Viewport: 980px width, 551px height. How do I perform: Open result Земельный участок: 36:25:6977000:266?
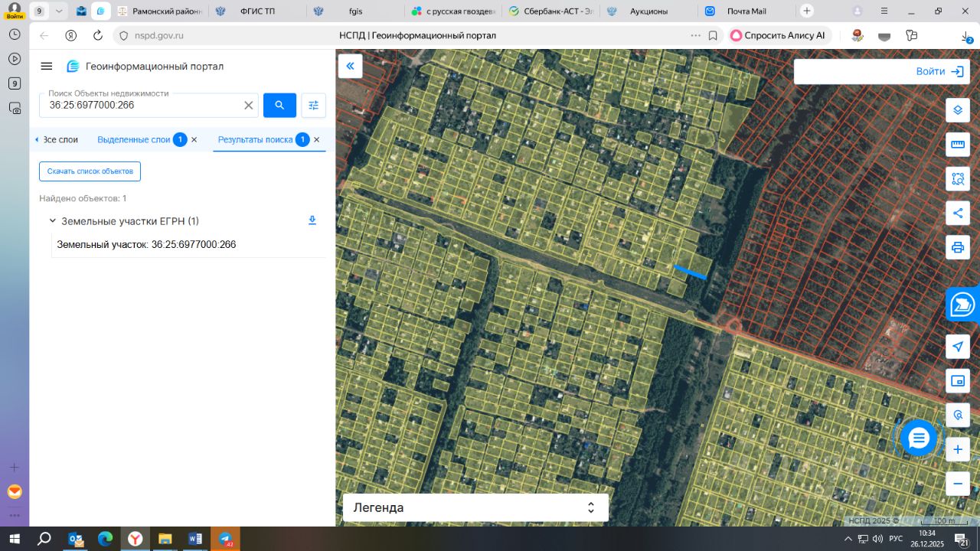[146, 245]
